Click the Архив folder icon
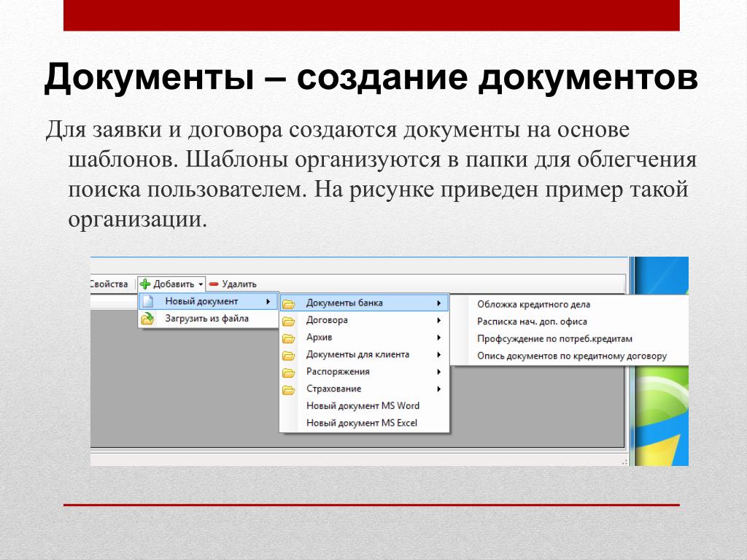 pos(288,338)
